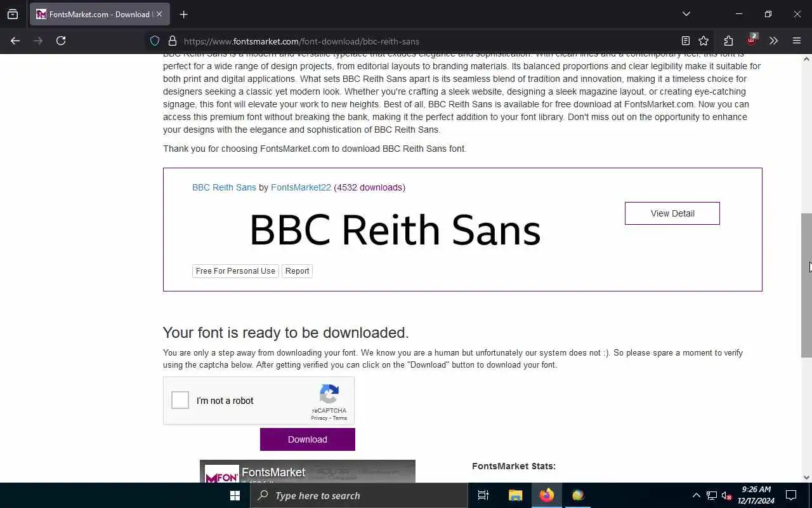Open a new browser tab
The height and width of the screenshot is (508, 812).
tap(184, 14)
